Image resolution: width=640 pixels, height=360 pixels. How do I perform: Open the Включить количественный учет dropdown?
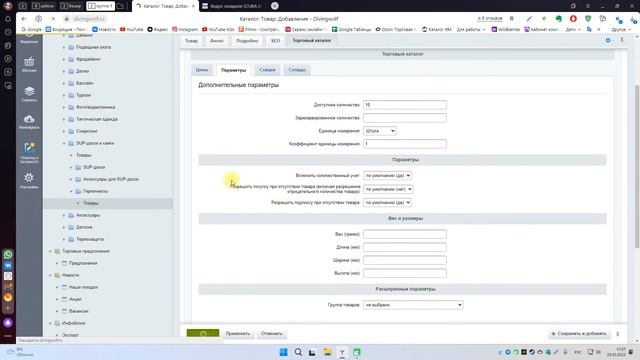pos(387,176)
